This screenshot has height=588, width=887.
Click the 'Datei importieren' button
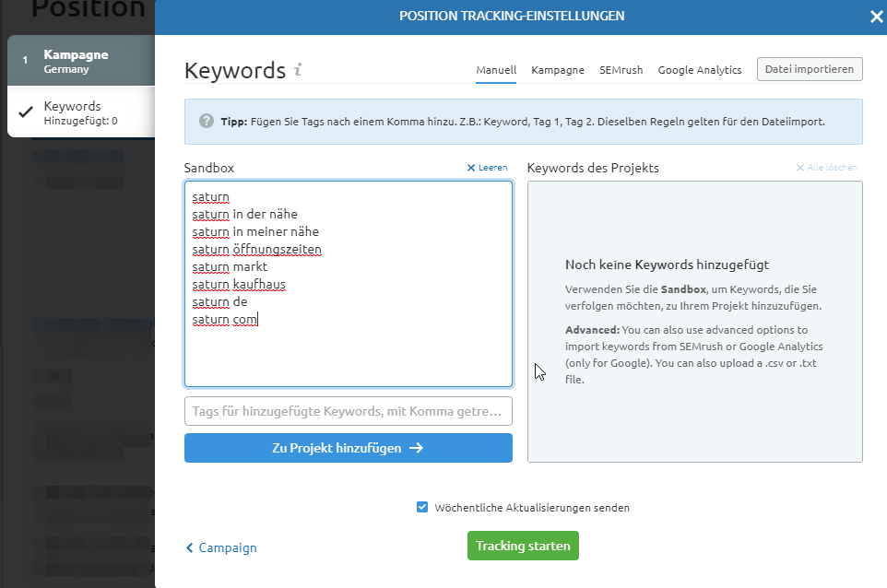click(x=810, y=69)
